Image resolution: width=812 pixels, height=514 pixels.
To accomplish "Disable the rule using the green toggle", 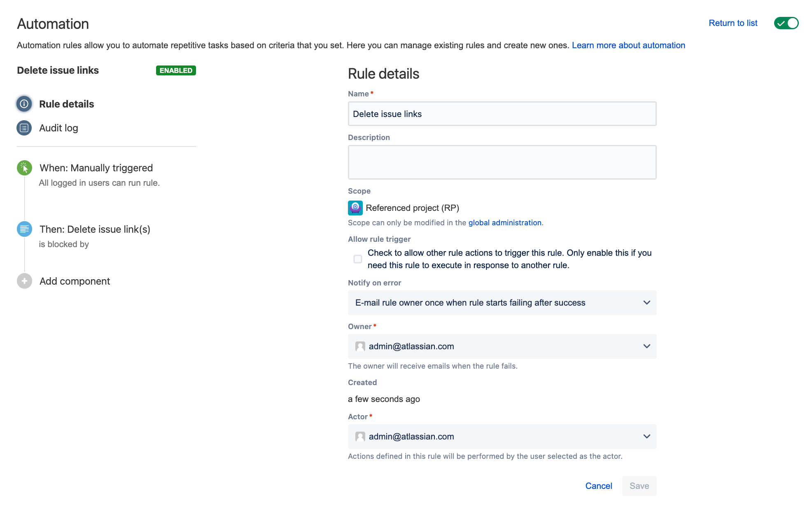I will (x=786, y=23).
